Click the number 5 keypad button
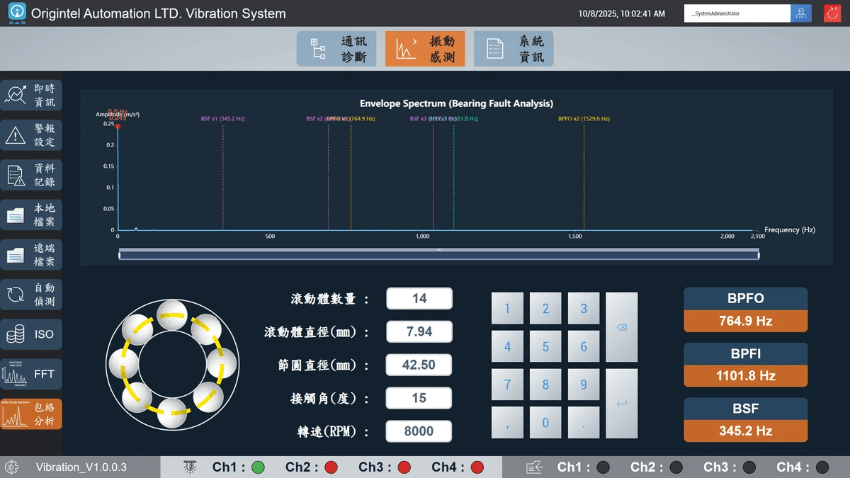The image size is (850, 478). (545, 346)
